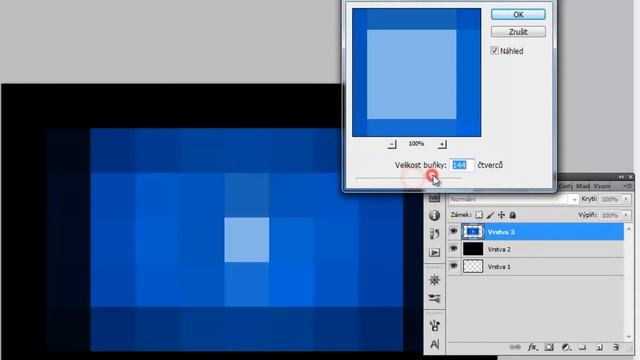Viewport: 640px width, 360px height.
Task: Click the cell size slider track
Action: [x=408, y=178]
